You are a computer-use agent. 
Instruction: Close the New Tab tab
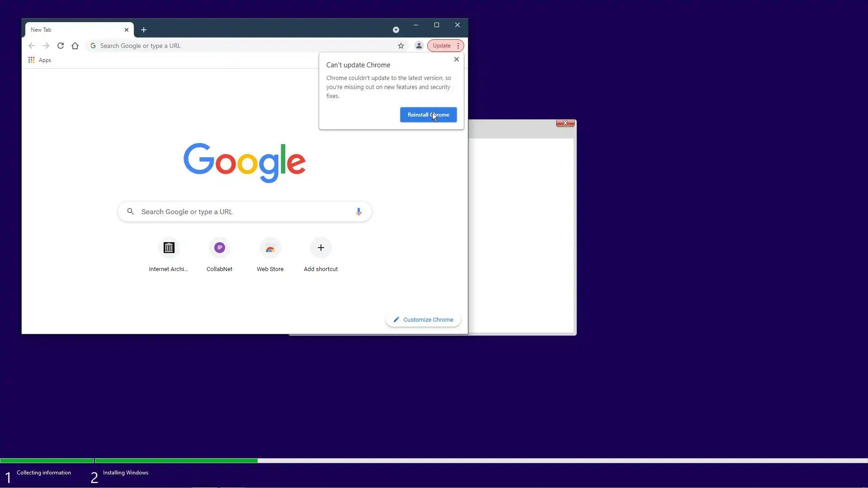point(127,30)
